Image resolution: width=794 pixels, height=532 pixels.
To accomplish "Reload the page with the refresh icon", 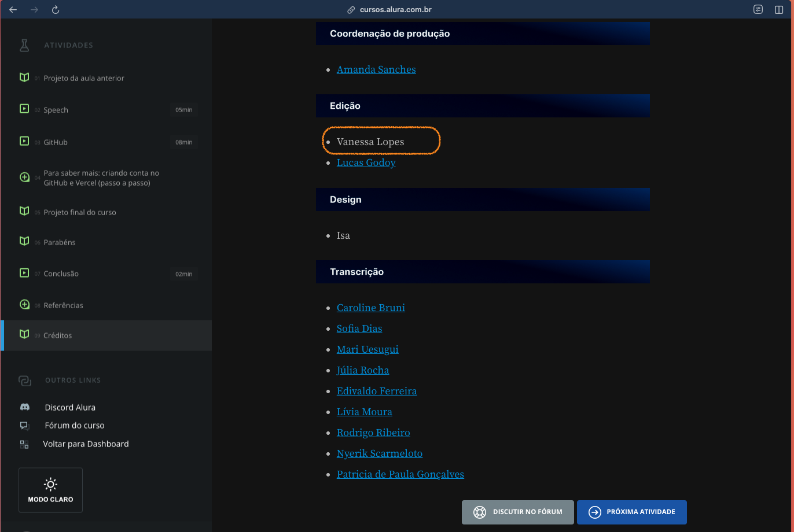I will pos(56,10).
